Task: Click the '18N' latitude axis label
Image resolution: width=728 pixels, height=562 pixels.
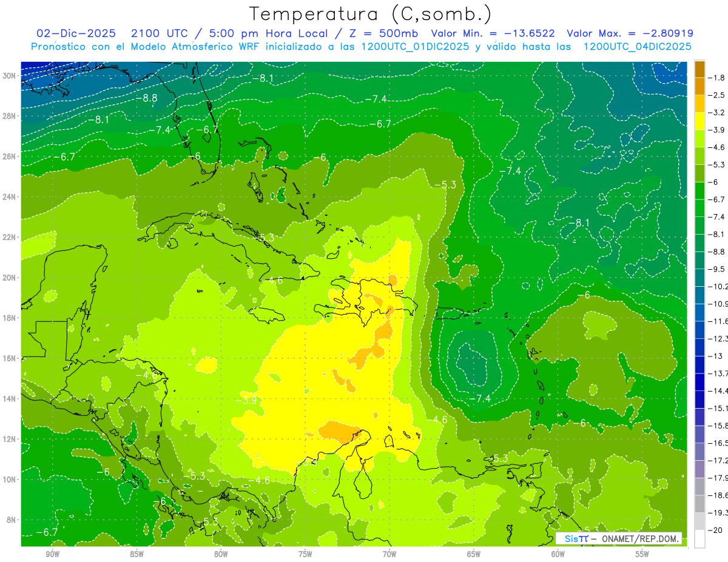Action: (x=8, y=318)
